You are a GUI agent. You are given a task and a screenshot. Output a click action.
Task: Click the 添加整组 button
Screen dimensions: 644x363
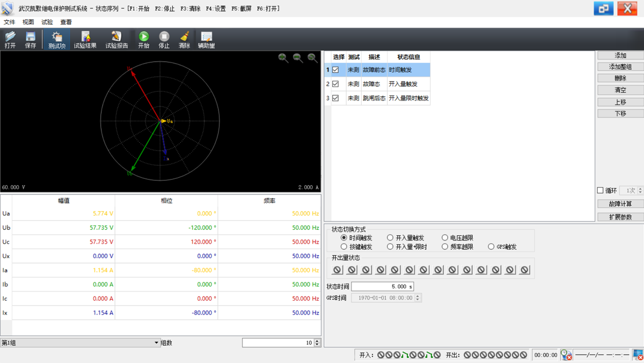point(620,67)
